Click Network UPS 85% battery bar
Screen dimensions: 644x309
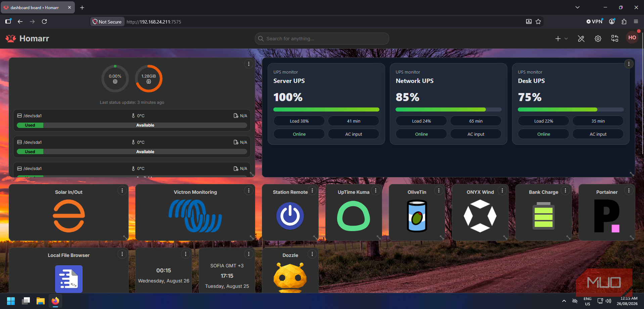[449, 109]
